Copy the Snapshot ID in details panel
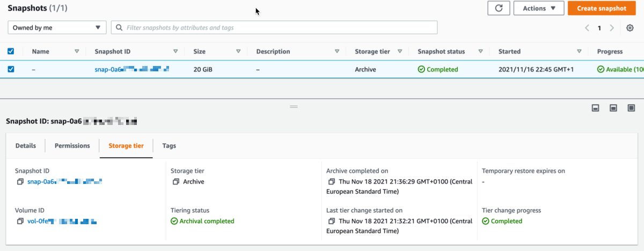This screenshot has width=644, height=251. [20, 182]
